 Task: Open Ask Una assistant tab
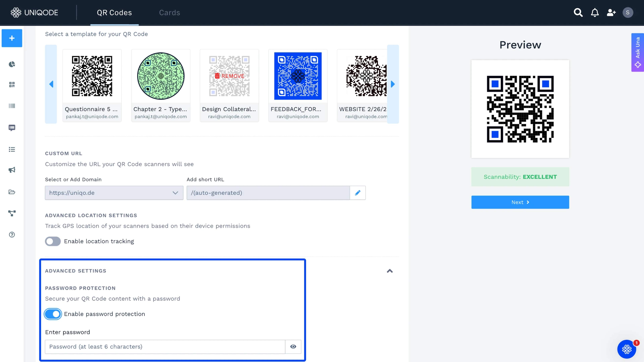637,52
